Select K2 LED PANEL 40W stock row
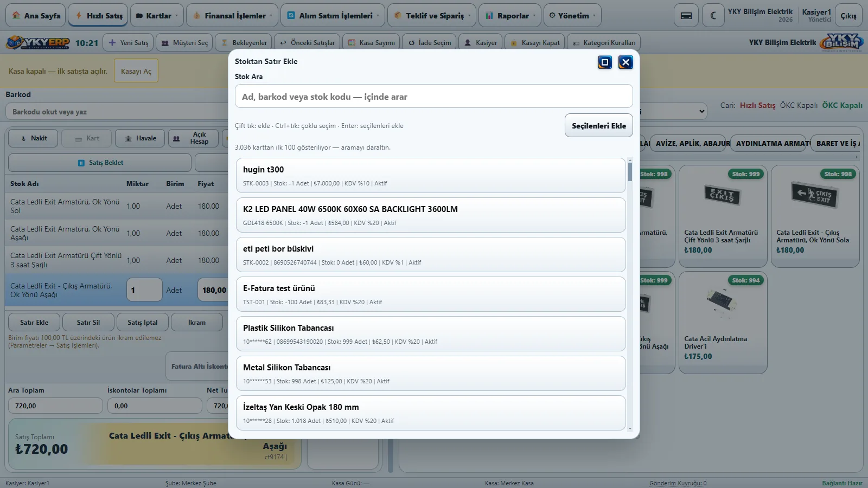 pyautogui.click(x=431, y=215)
